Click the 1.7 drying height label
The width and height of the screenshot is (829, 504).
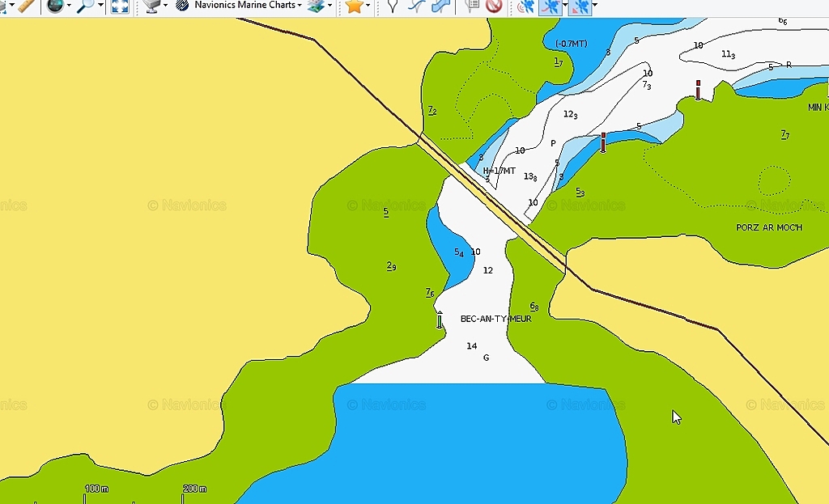(x=559, y=61)
